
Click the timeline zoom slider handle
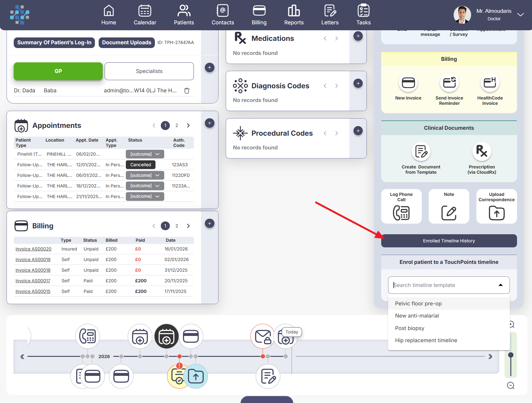pos(511,355)
